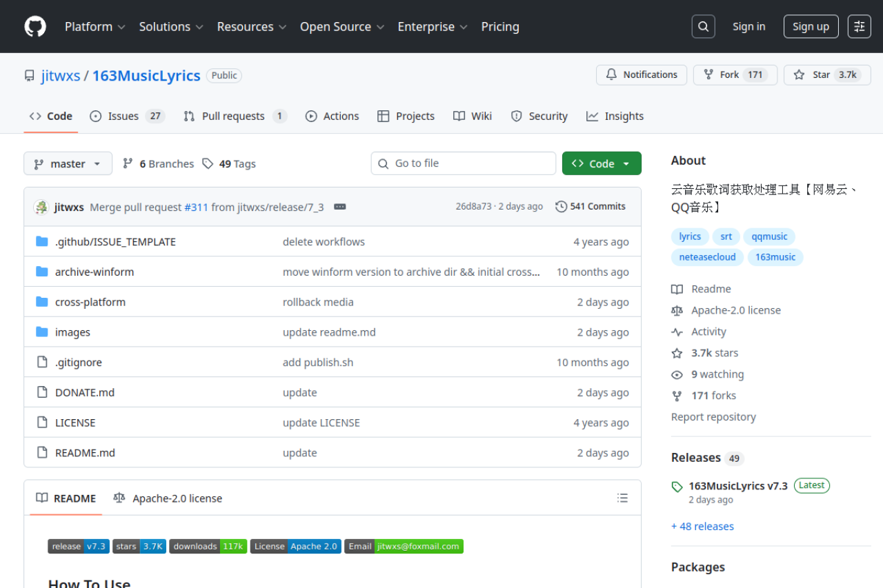Click the Sign up button
This screenshot has height=588, width=883.
tap(811, 26)
